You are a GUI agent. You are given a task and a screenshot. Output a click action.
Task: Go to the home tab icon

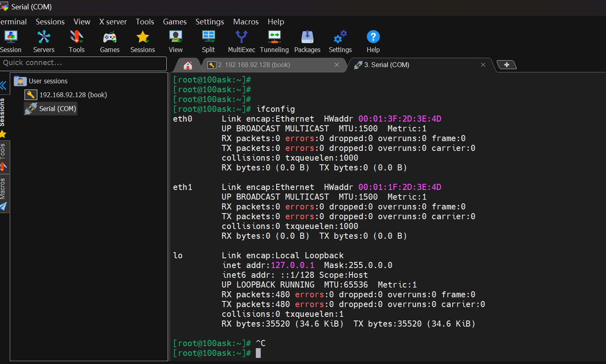pyautogui.click(x=187, y=65)
